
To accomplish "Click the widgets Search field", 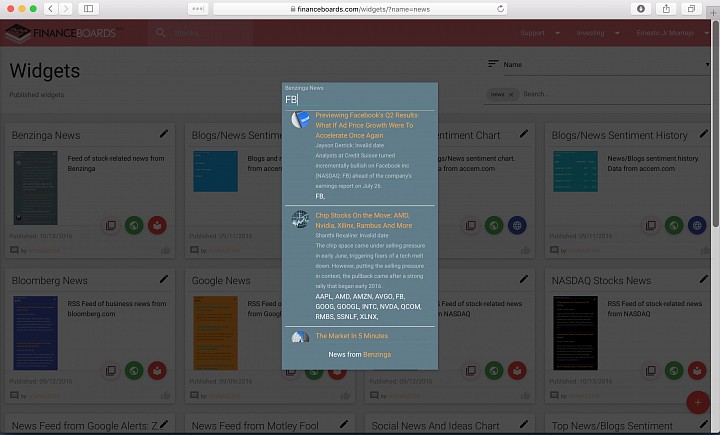I will [x=615, y=94].
